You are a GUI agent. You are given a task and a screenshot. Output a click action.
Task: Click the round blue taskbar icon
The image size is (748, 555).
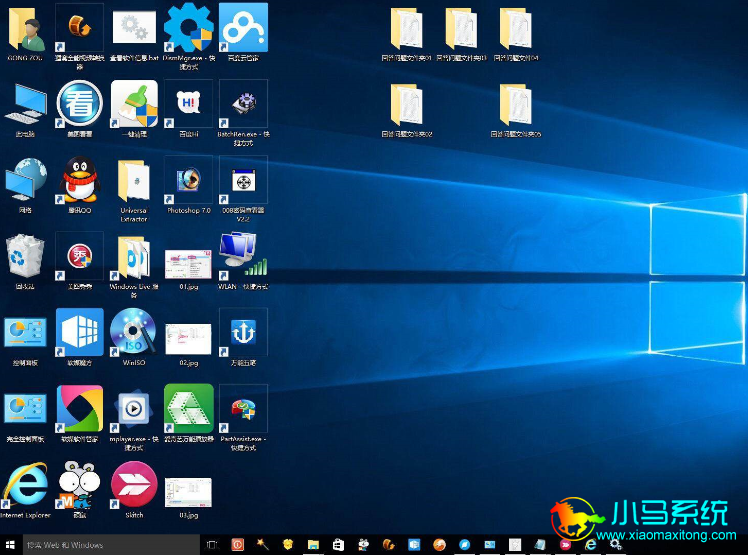(465, 545)
